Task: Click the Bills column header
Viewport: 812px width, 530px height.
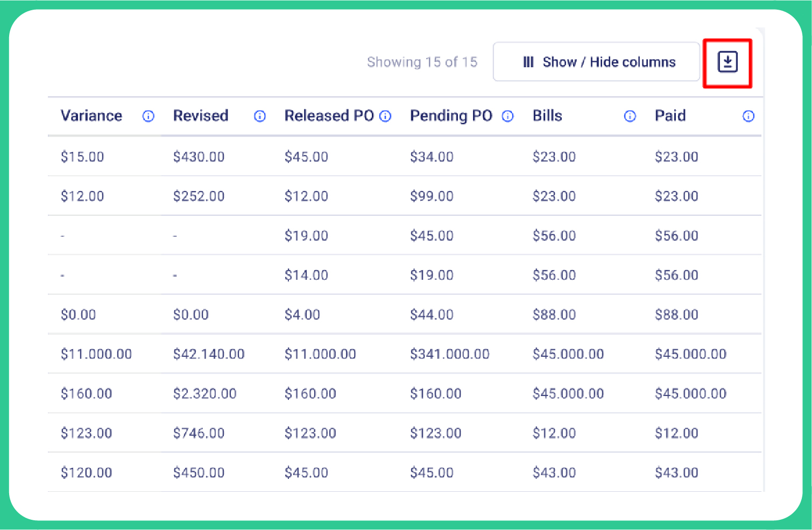Action: point(547,116)
